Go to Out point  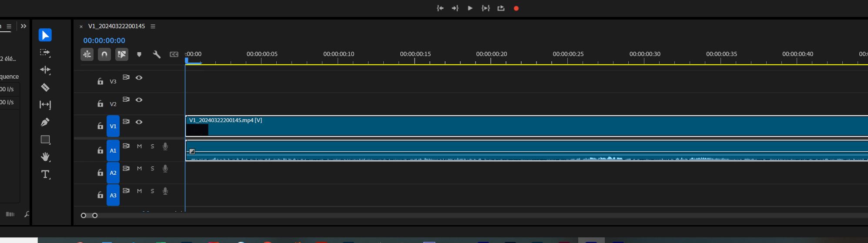(455, 8)
